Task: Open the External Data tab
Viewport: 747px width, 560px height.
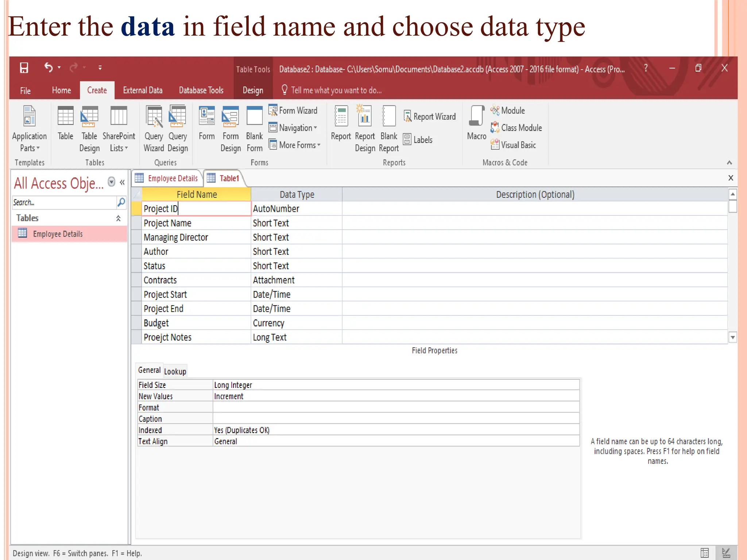Action: point(143,90)
